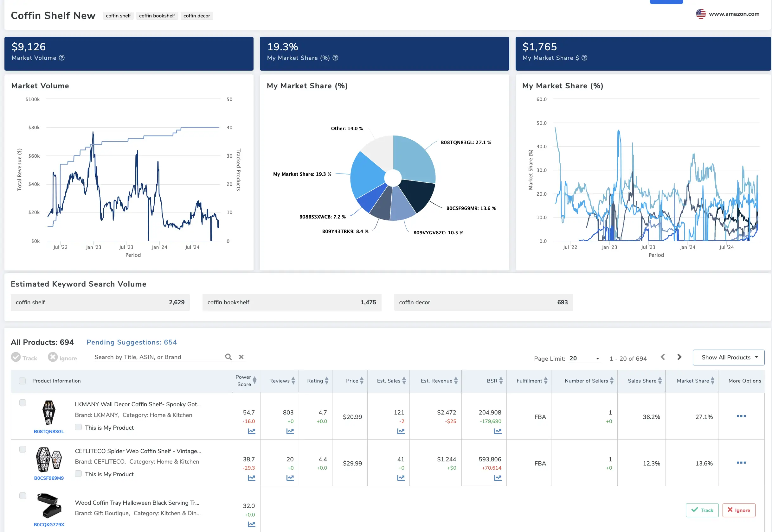Click coffin shelf search volume 2,629
This screenshot has height=532, width=772.
100,302
